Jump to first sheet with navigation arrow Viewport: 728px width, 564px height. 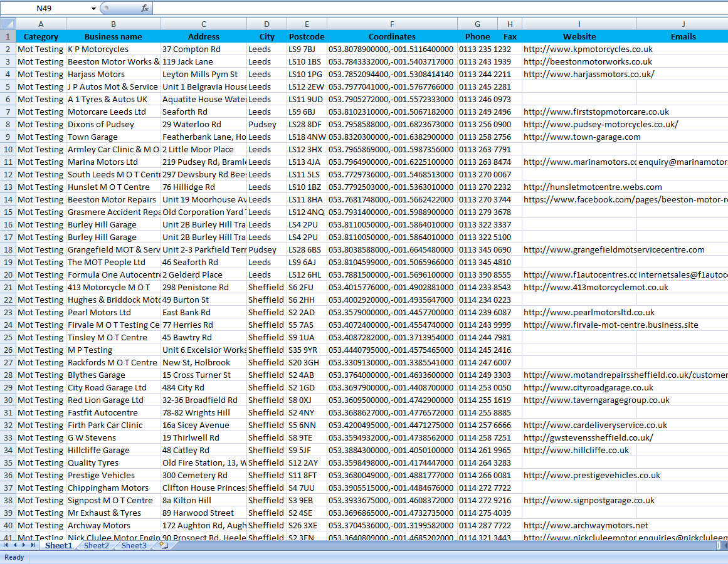click(x=7, y=546)
